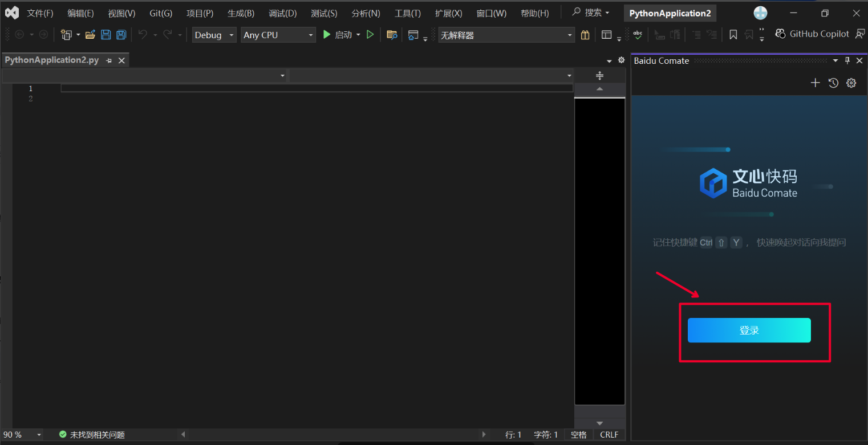Open the Any CPU platform dropdown
Image resolution: width=868 pixels, height=445 pixels.
[278, 35]
